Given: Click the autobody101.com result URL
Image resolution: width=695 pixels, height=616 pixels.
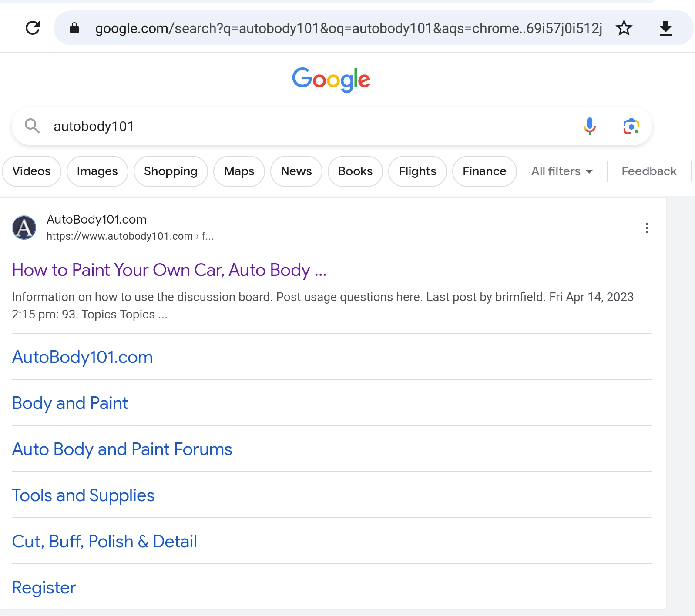Looking at the screenshot, I should click(130, 236).
